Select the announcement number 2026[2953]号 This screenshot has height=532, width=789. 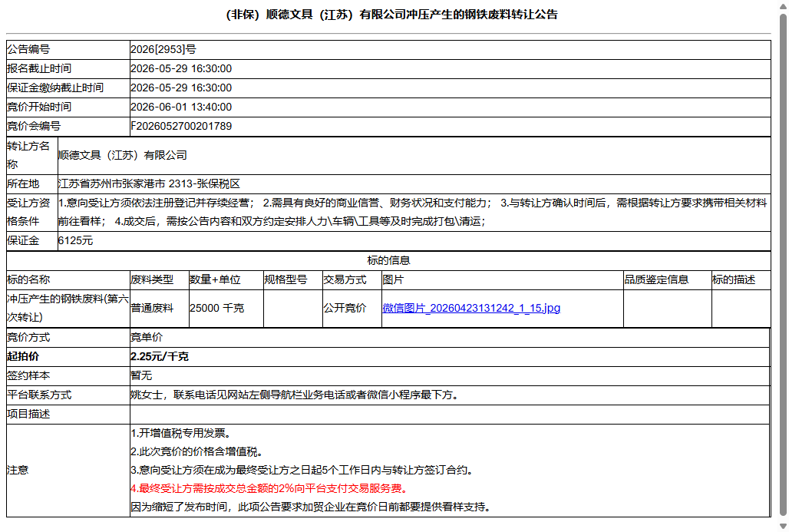[163, 49]
